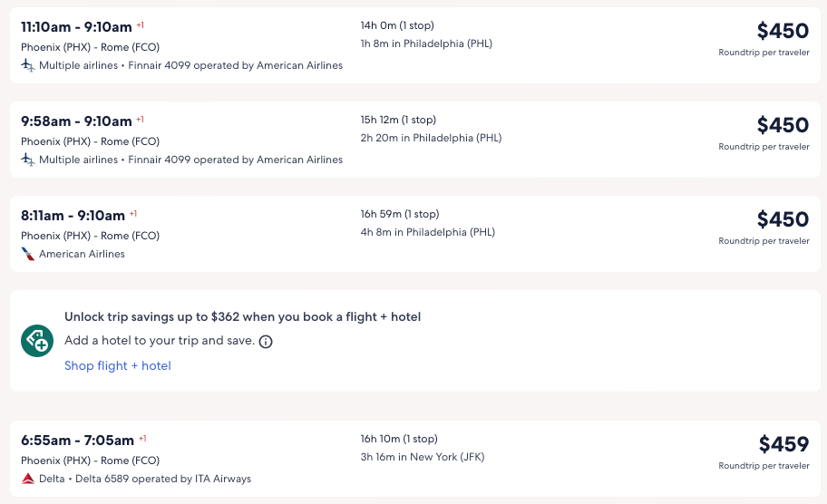Click the green flight + hotel savings icon
Viewport: 827px width, 504px height.
[x=37, y=341]
